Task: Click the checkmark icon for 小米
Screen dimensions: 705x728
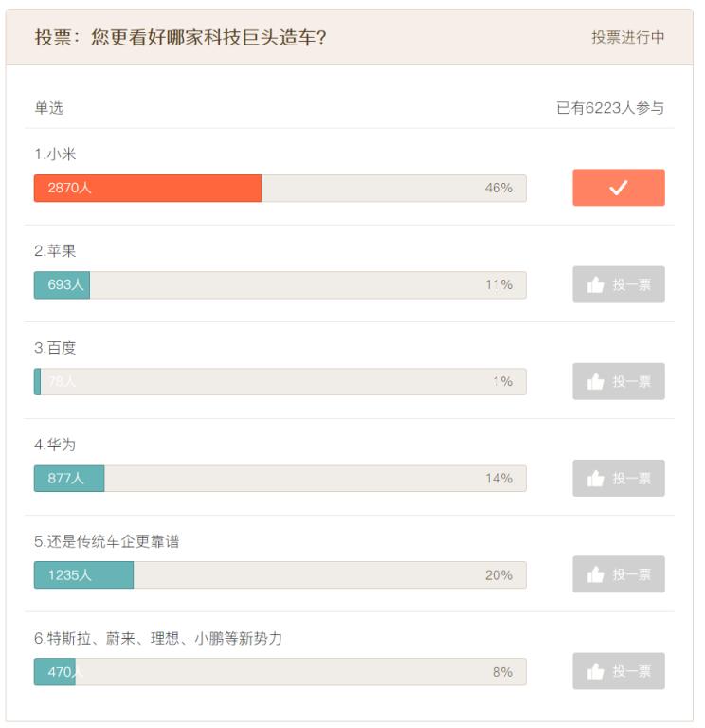Action: coord(618,188)
